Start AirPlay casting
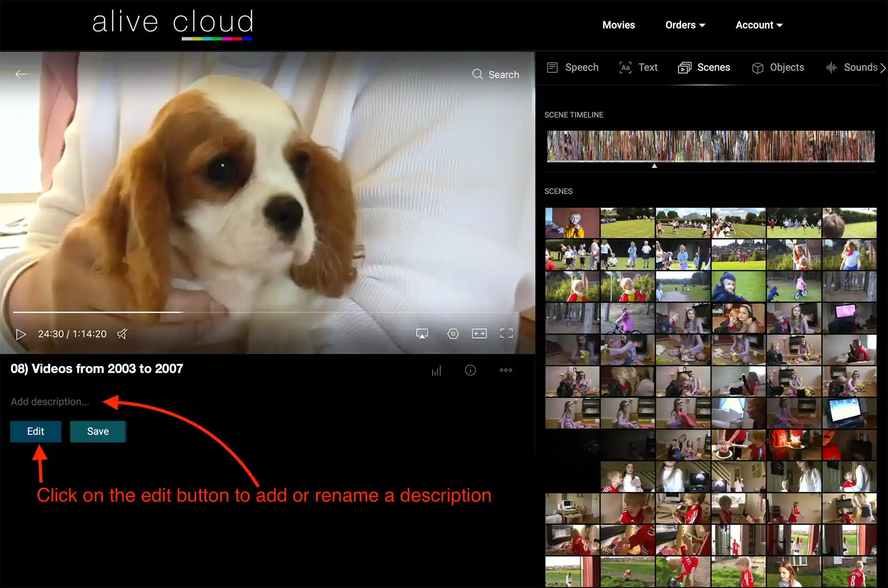The image size is (888, 588). pos(422,334)
